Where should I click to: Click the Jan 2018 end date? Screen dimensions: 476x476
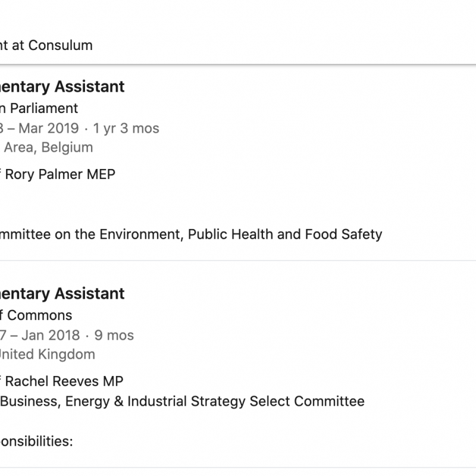(49, 335)
